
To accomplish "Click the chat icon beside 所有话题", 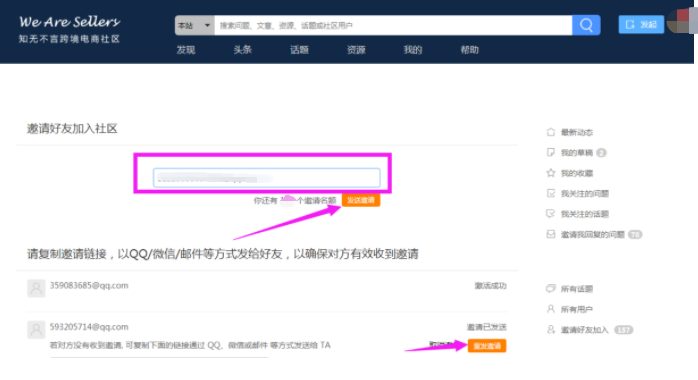I will coord(551,289).
